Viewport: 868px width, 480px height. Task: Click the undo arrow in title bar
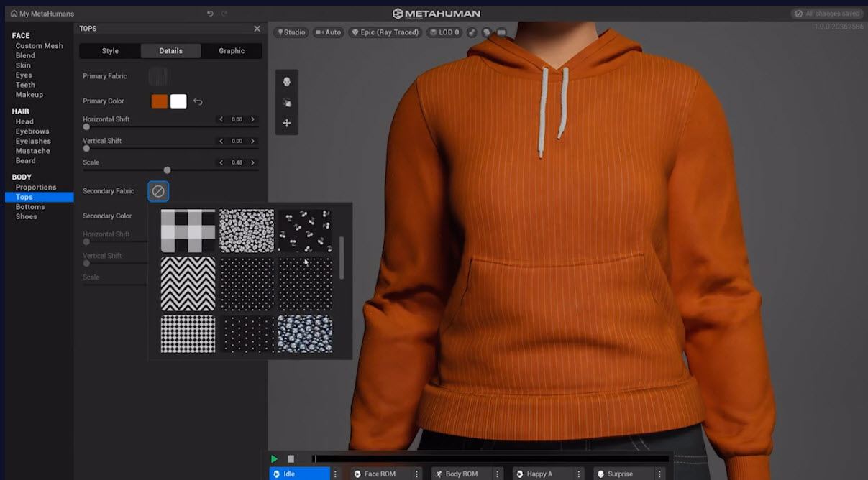[x=210, y=14]
